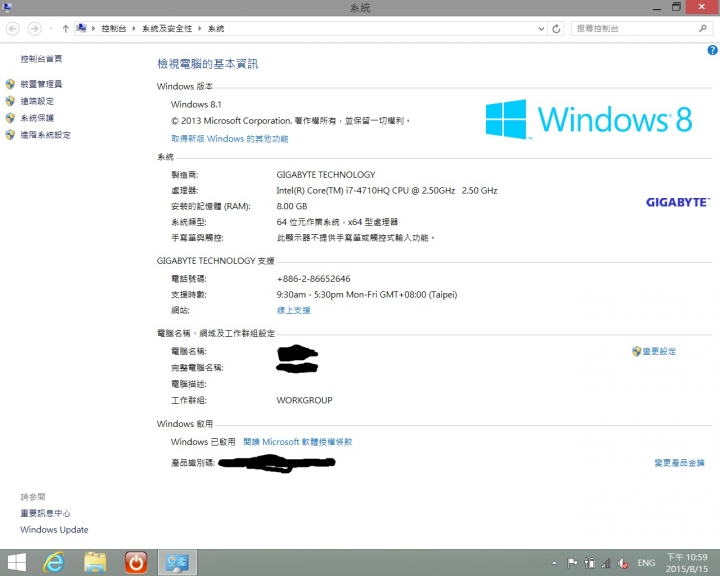Open 閱讀 Microsoft 軟體授權條款 link
Viewport: 720px width, 576px height.
[298, 442]
